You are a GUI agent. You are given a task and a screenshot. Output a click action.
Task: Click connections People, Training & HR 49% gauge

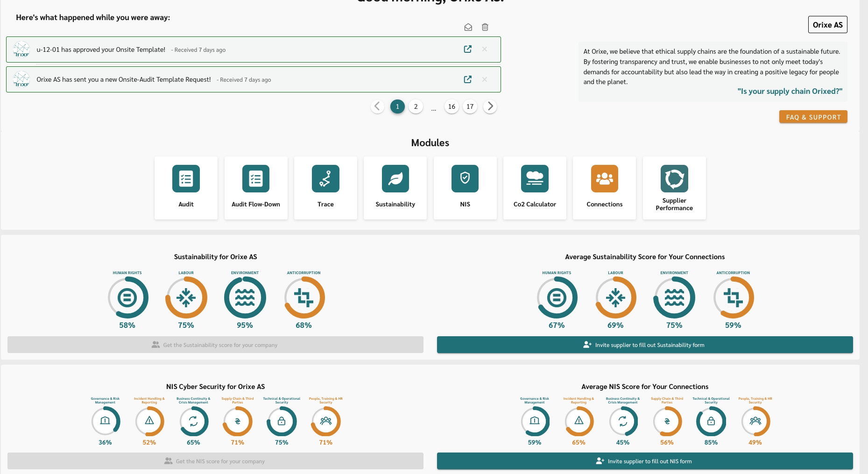[755, 421]
